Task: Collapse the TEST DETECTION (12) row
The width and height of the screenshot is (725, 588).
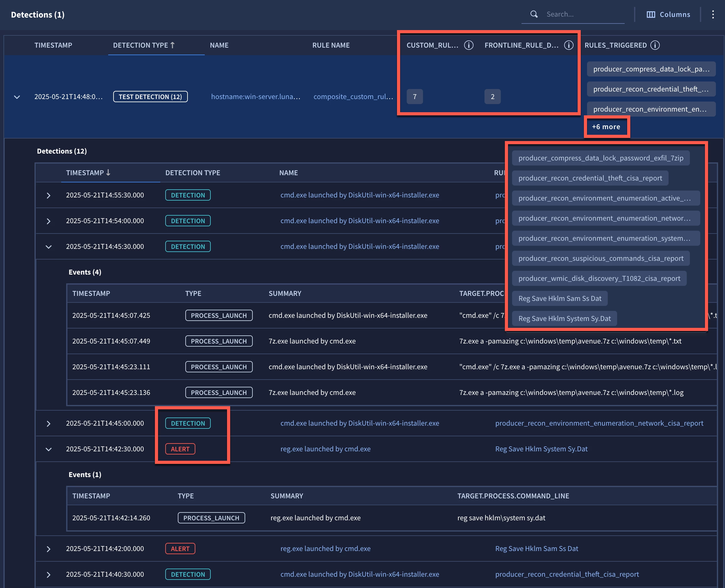Action: (17, 97)
